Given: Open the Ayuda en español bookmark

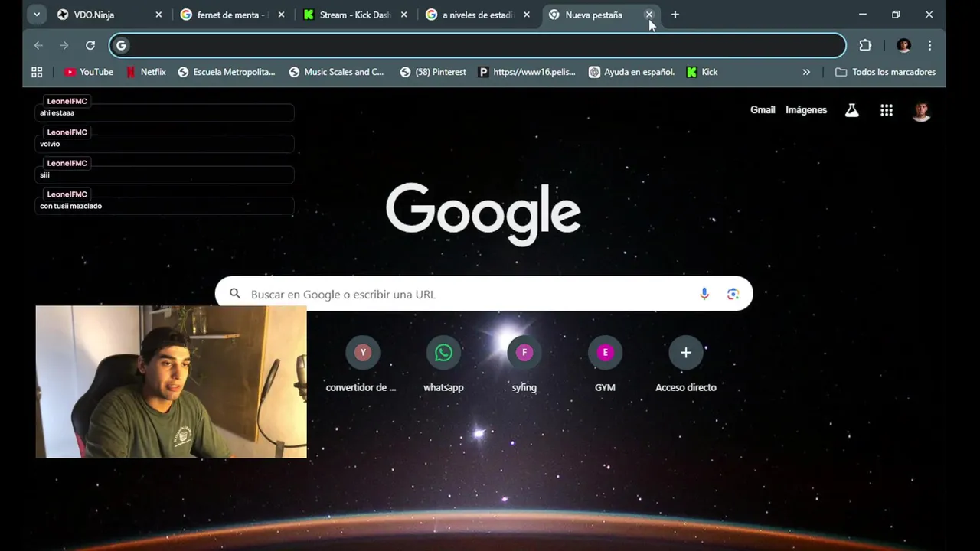Looking at the screenshot, I should pyautogui.click(x=632, y=72).
